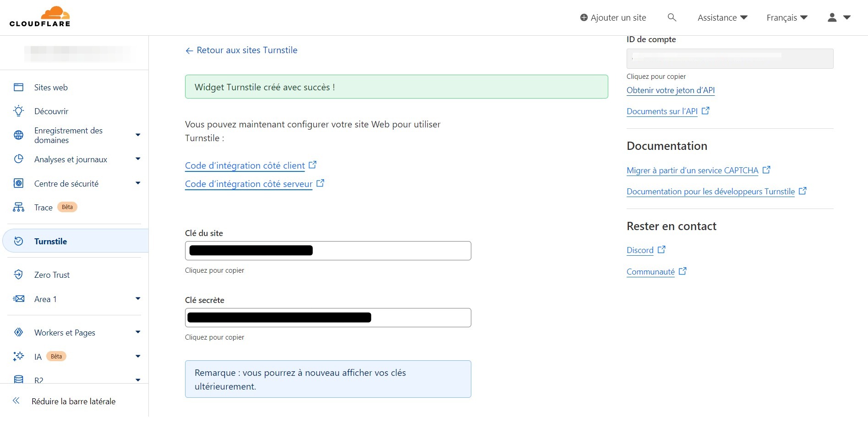Viewport: 868px width, 429px height.
Task: Expand the Area 1 submenu arrow
Action: (138, 299)
